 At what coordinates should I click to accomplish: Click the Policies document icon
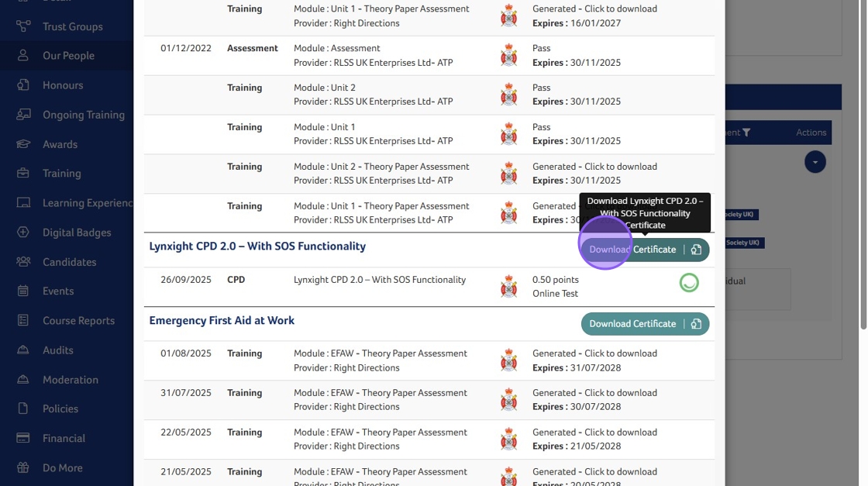coord(23,408)
